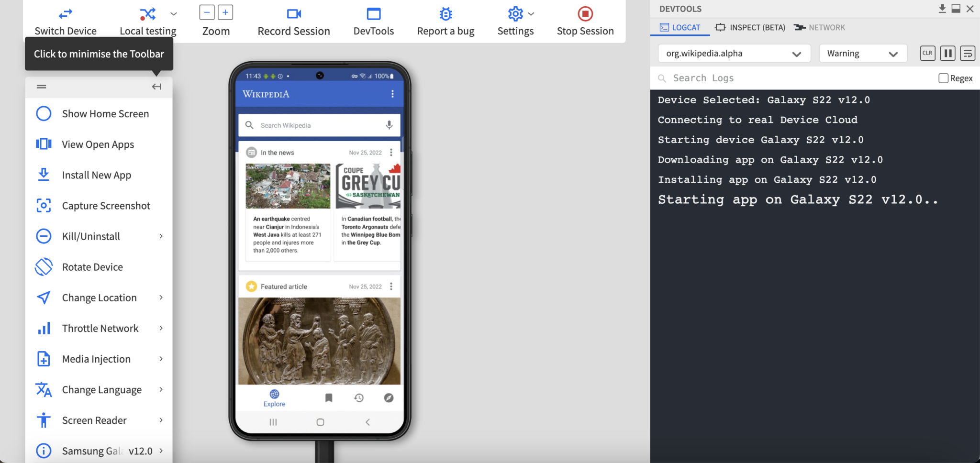Clear logs with the CLR button
Viewport: 980px width, 463px height.
tap(927, 53)
